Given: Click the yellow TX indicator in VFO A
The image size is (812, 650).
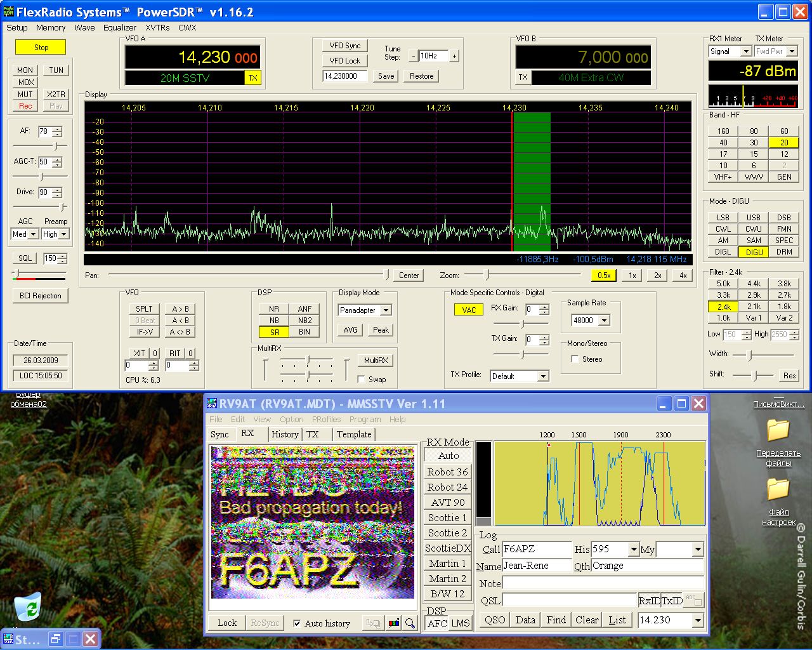Looking at the screenshot, I should click(252, 78).
